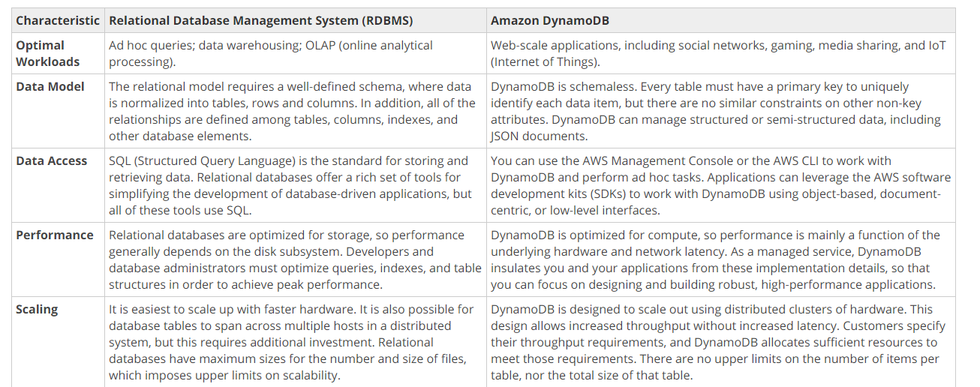This screenshot has width=980, height=387.
Task: Click the Characteristic column header
Action: pyautogui.click(x=58, y=20)
